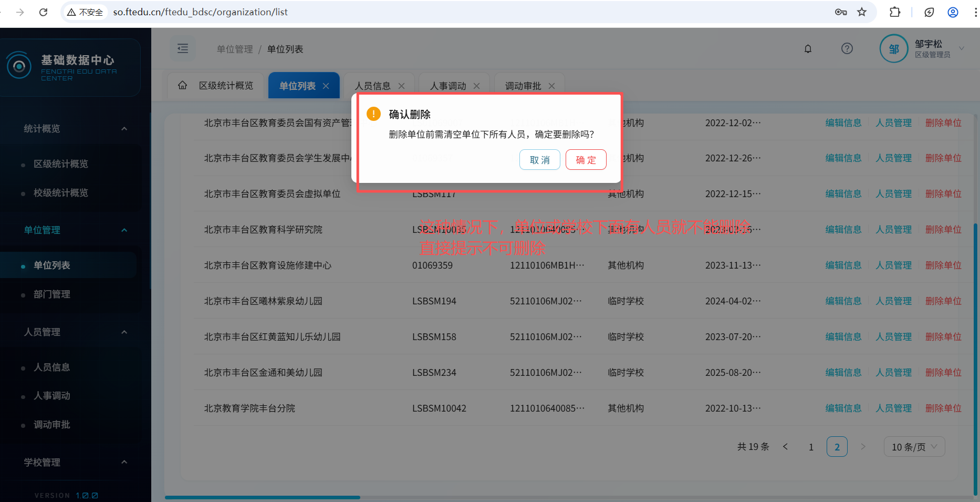Close the 人员信息 tab
This screenshot has width=980, height=502.
pyautogui.click(x=401, y=86)
